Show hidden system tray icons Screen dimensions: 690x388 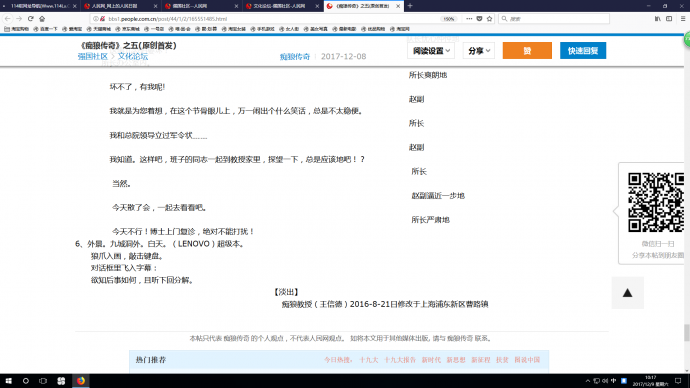tap(587, 381)
